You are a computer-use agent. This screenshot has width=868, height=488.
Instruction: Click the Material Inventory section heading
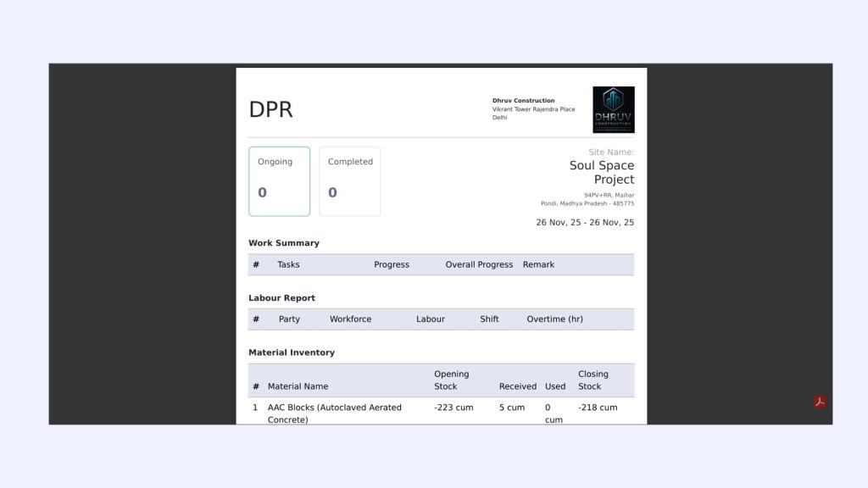click(291, 352)
